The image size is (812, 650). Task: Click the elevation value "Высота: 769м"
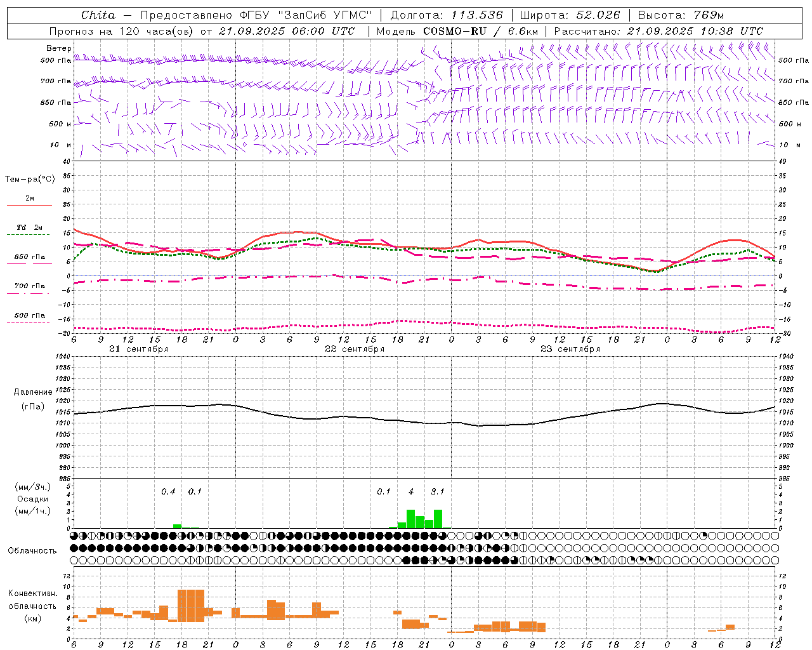tap(681, 15)
